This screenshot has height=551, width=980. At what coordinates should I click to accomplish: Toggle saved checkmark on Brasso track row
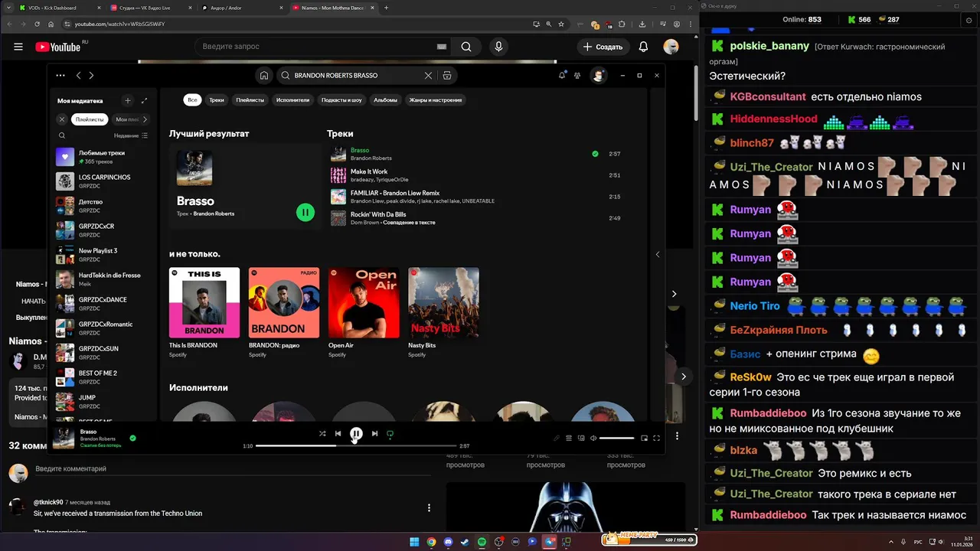(x=595, y=154)
